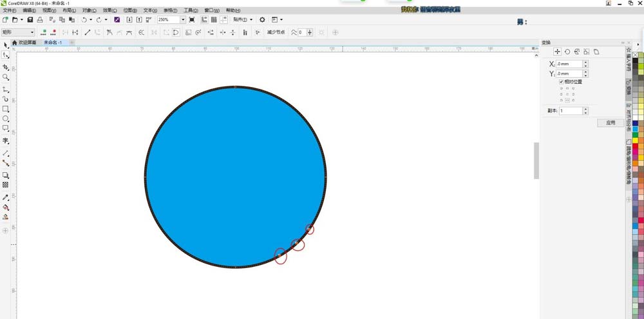Pick the no-color X swatch
The height and width of the screenshot is (319, 644).
tap(636, 55)
